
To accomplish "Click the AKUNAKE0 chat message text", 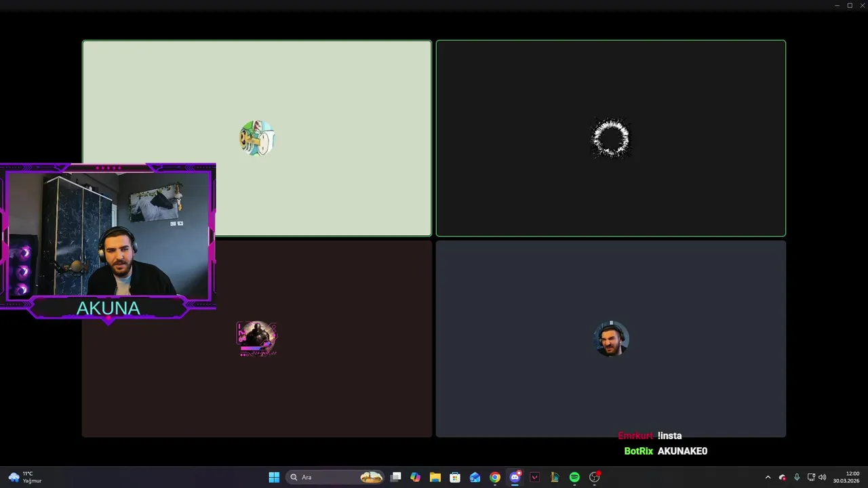I will pos(682,451).
